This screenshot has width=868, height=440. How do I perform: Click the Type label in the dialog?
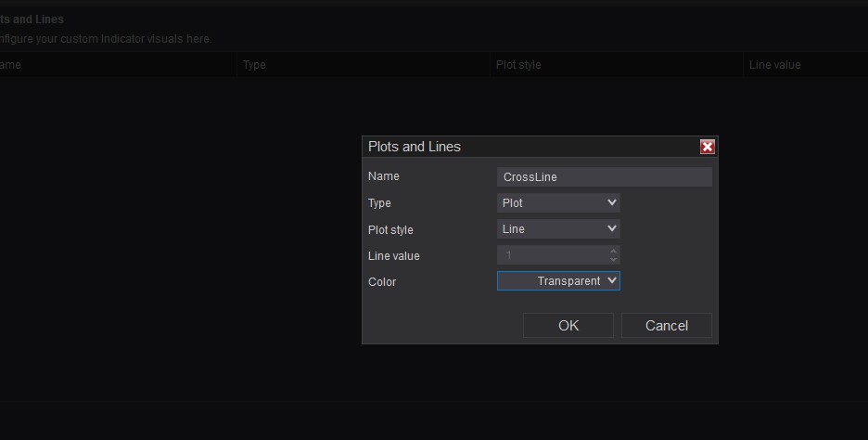tap(379, 203)
